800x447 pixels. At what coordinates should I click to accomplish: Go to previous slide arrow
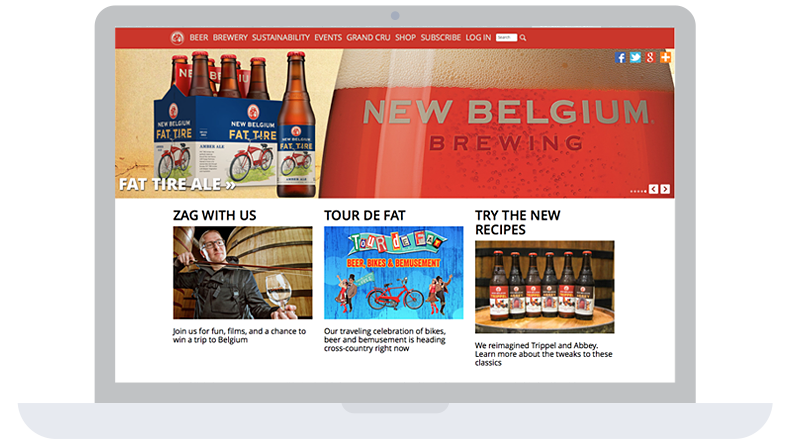tap(654, 189)
